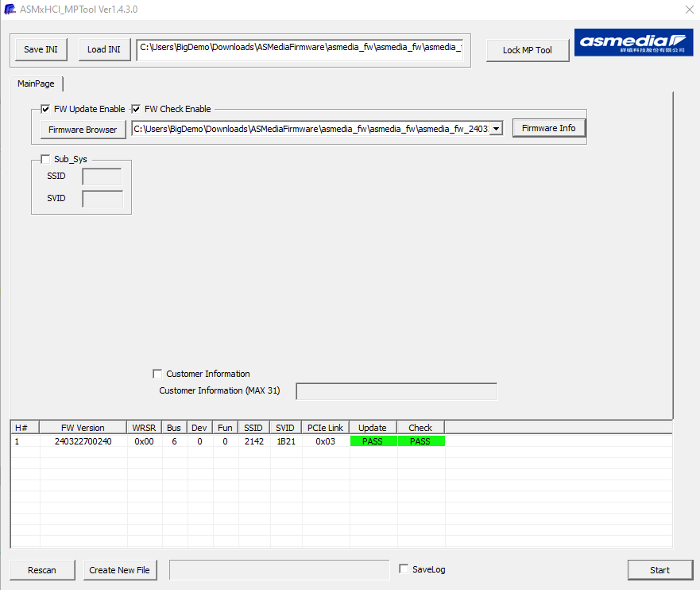This screenshot has height=590, width=700.
Task: Tick the Customer Information checkbox
Action: click(x=157, y=374)
